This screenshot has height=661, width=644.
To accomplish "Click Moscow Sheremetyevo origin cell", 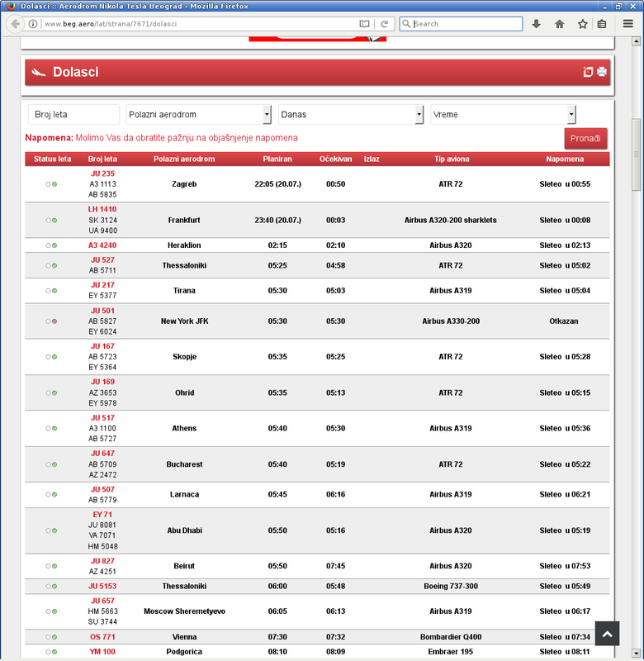I will [184, 611].
